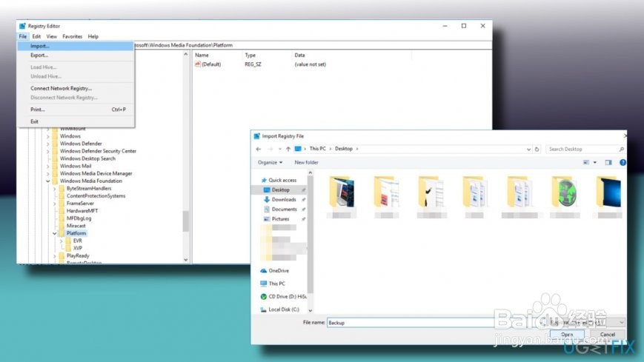Viewport: 644px width, 362px height.
Task: Select Pictures in the navigation pane
Action: coord(280,219)
